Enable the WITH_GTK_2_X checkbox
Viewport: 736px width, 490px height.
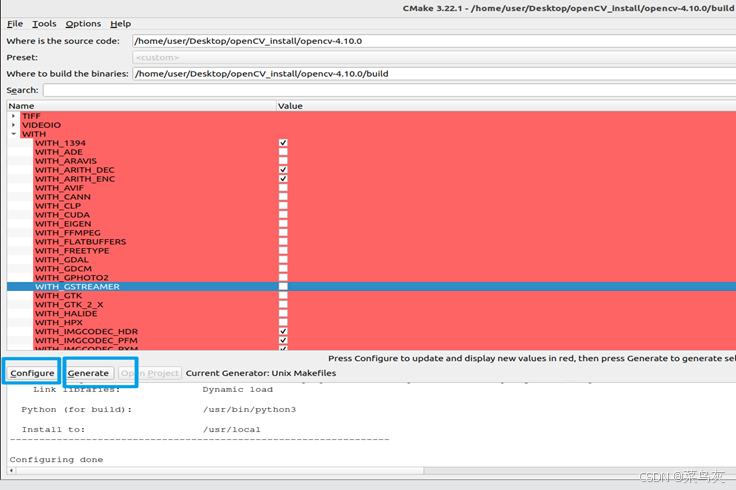283,304
